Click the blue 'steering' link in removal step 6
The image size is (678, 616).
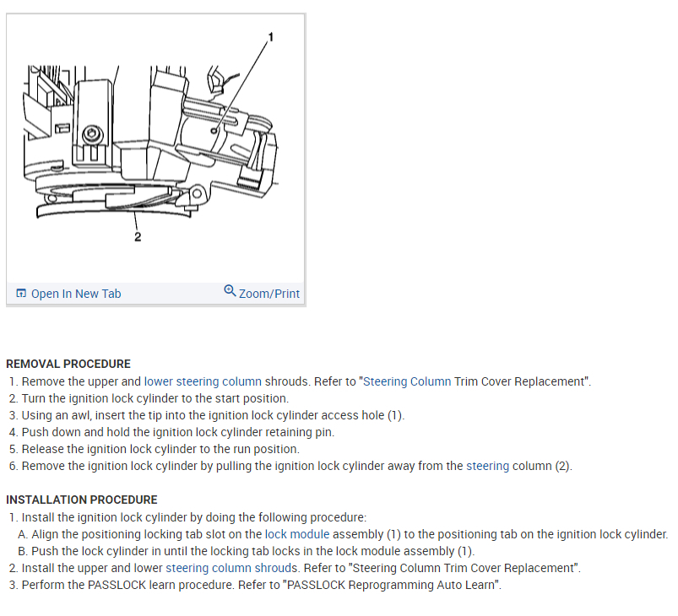coord(487,466)
